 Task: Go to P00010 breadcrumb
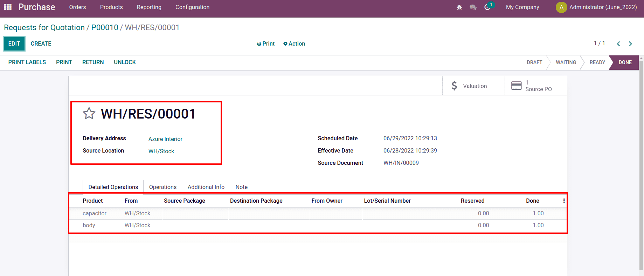tap(105, 27)
